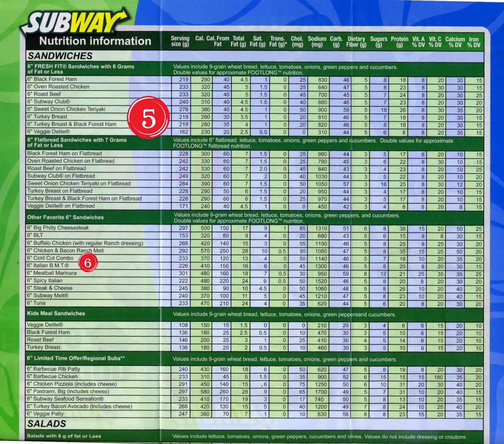504x444 pixels.
Task: Select the 6" Roast Beef row label
Action: tap(44, 94)
